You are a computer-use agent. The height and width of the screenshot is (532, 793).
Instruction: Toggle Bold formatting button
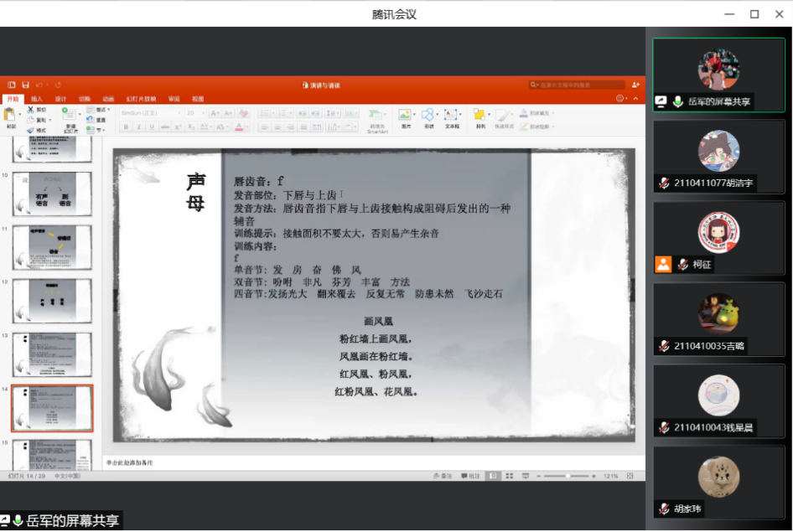pos(126,127)
